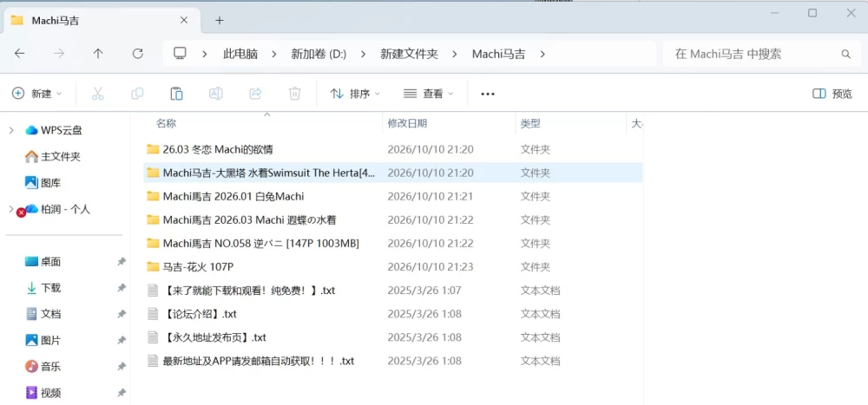Open the 新建 dropdown menu
Screen dimensions: 868x405
pos(37,94)
